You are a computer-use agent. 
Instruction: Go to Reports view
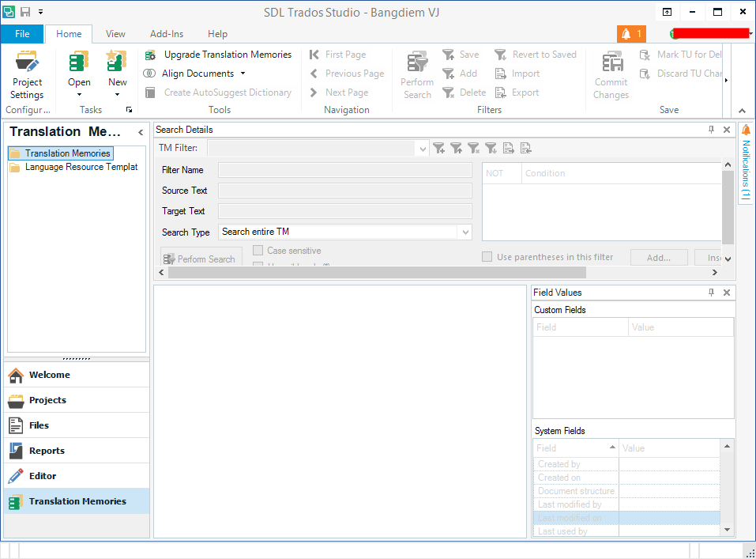click(77, 451)
